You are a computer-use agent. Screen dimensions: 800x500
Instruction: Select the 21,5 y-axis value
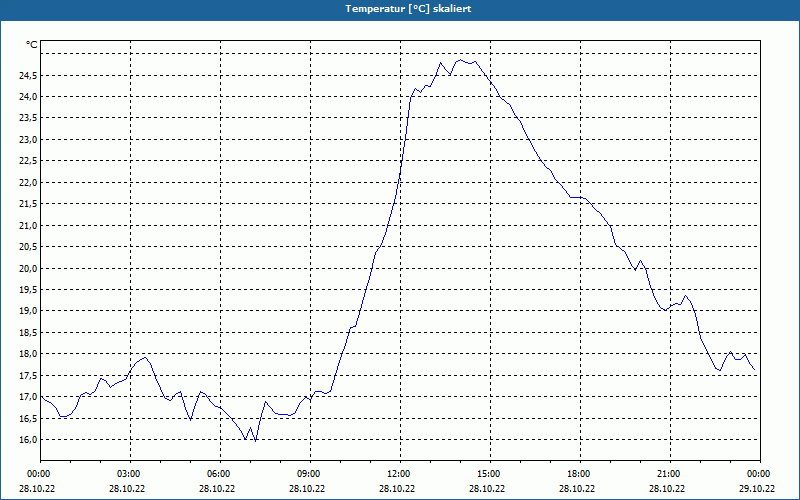[x=28, y=204]
